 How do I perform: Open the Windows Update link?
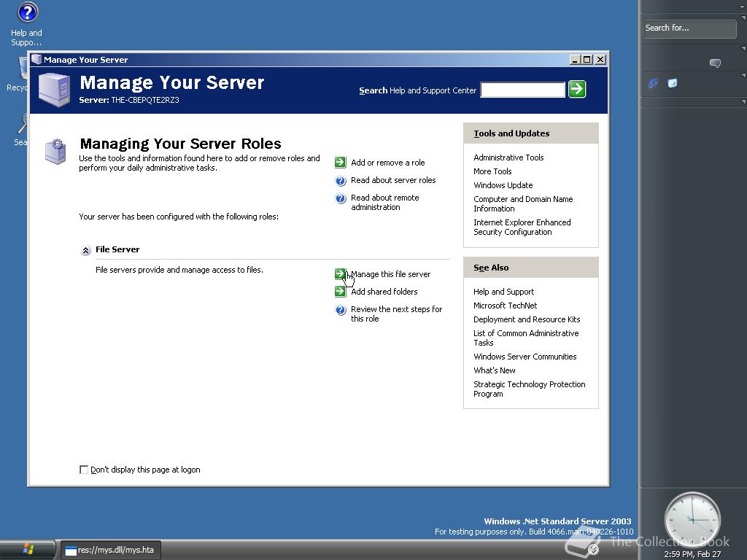pyautogui.click(x=503, y=185)
